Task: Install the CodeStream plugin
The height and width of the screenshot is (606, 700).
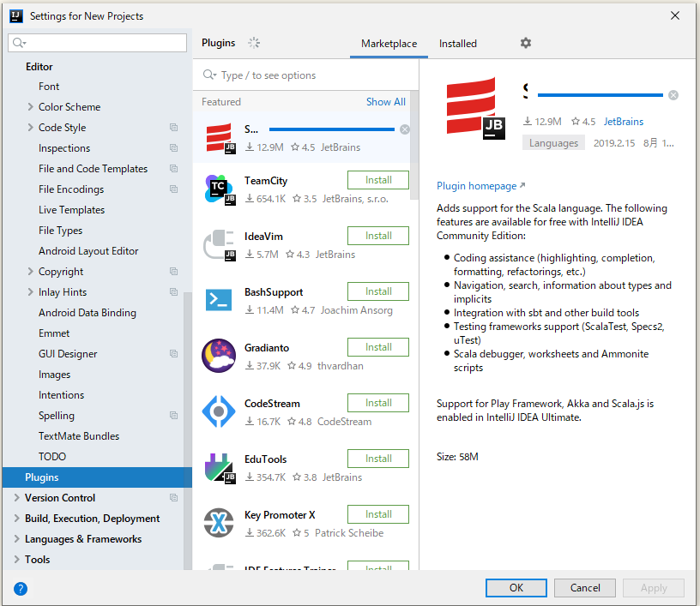Action: click(378, 403)
